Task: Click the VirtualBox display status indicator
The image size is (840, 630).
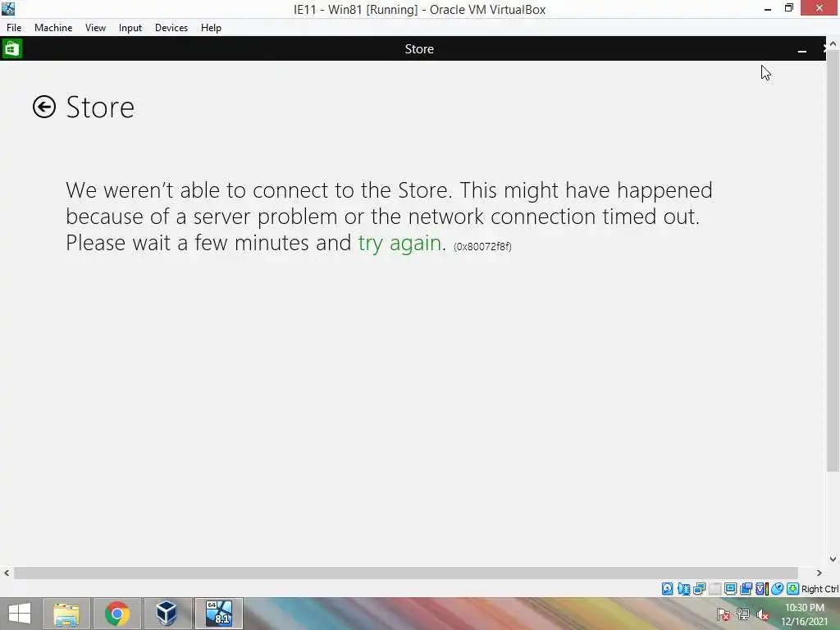Action: [x=730, y=589]
